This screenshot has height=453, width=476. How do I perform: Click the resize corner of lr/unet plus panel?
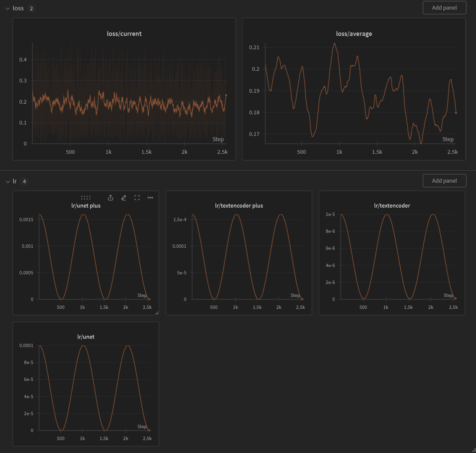pos(157,313)
